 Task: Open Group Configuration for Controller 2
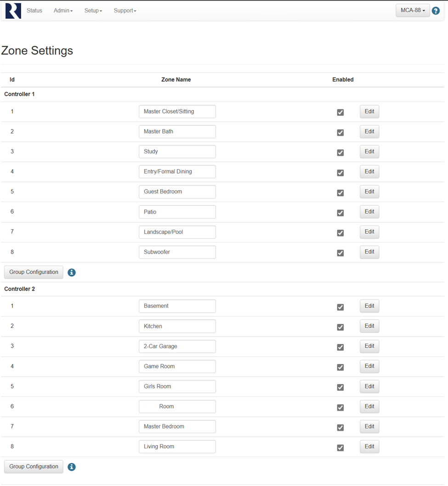34,467
